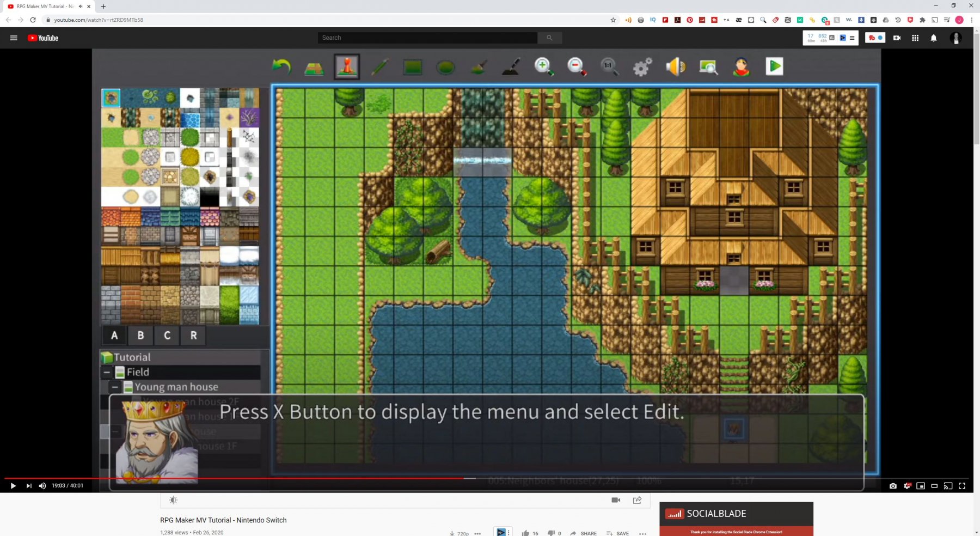
Task: Go back to the previous page
Action: [8, 20]
